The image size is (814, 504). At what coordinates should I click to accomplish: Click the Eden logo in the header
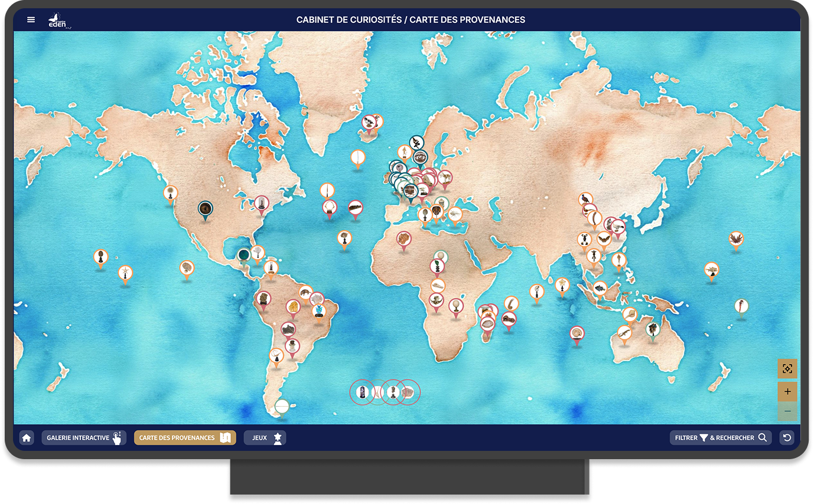tap(60, 21)
